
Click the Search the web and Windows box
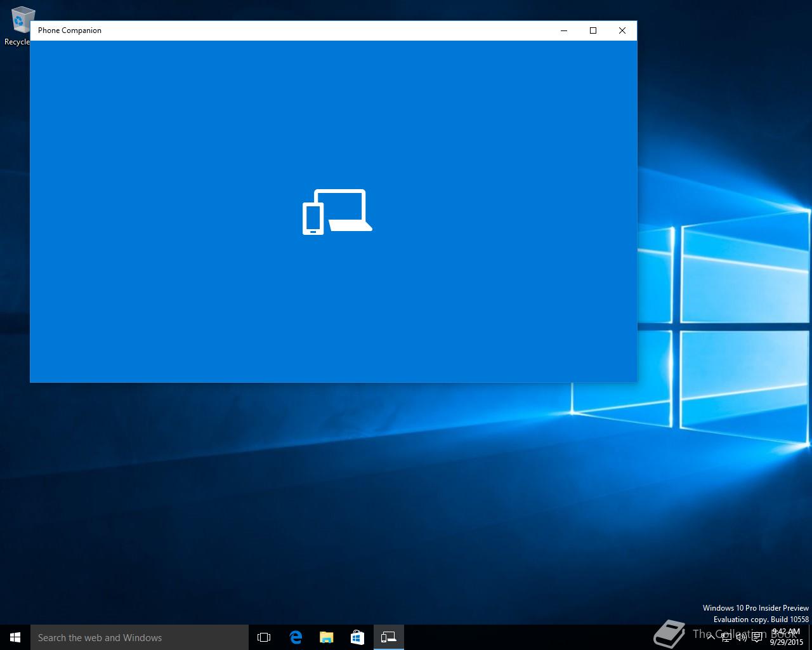140,637
